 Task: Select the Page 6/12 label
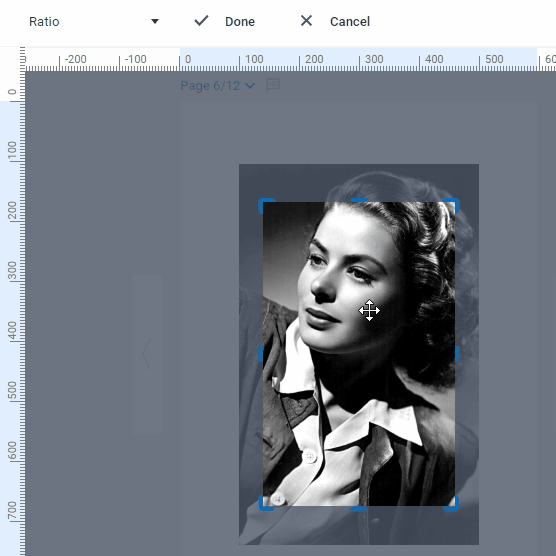[210, 86]
